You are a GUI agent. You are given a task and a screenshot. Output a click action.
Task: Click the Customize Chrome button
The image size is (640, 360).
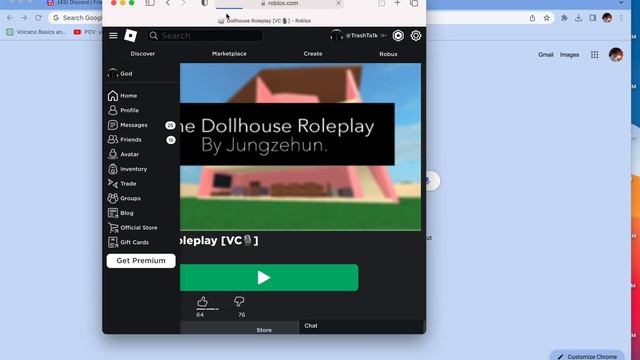pos(587,356)
